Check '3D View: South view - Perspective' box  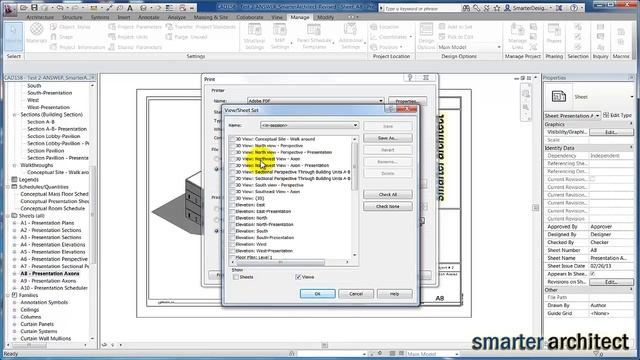tap(232, 185)
